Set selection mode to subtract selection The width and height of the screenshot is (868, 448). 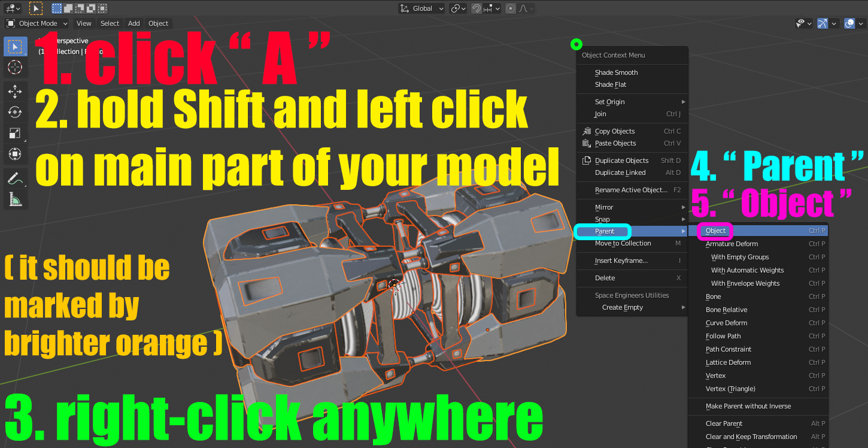(79, 8)
